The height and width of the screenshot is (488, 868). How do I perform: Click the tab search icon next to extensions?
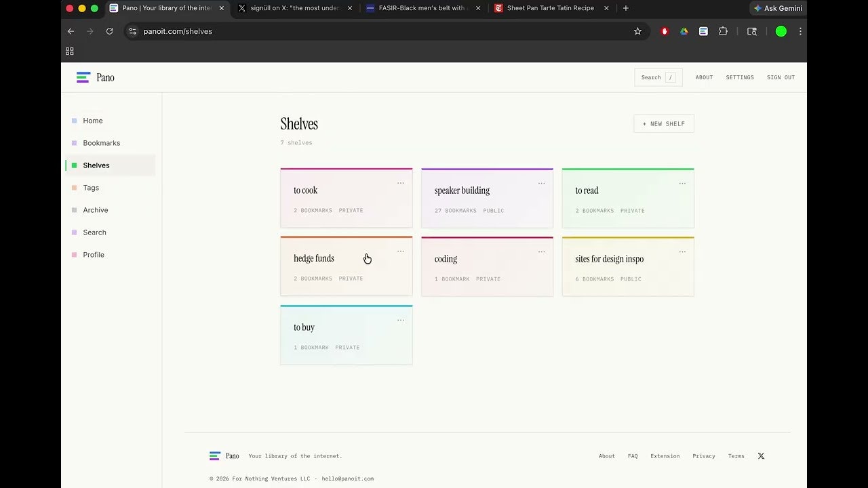[x=752, y=31]
